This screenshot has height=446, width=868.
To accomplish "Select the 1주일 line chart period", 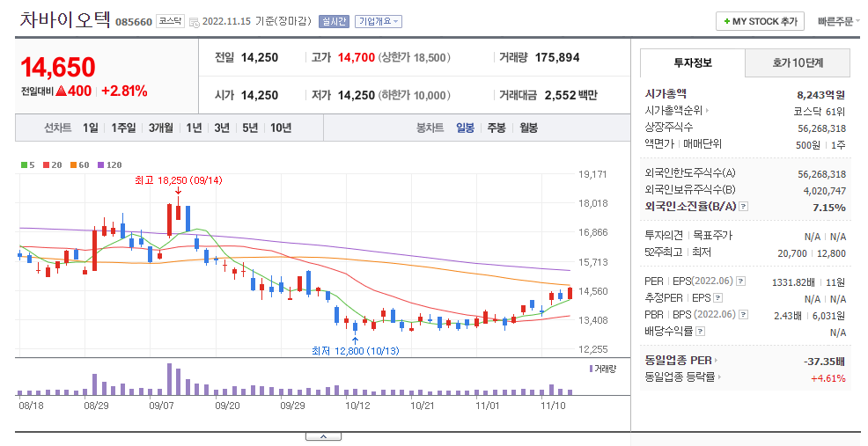I will [123, 128].
